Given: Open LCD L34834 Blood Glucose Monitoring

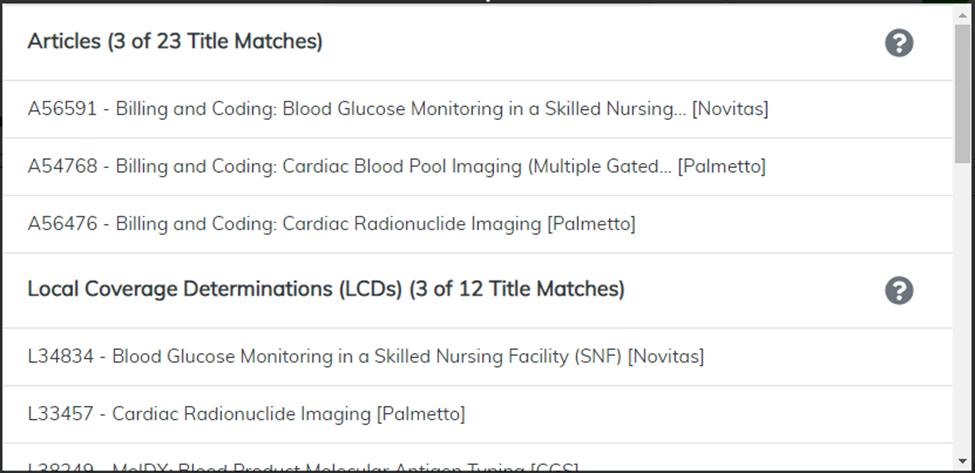Looking at the screenshot, I should [x=365, y=356].
